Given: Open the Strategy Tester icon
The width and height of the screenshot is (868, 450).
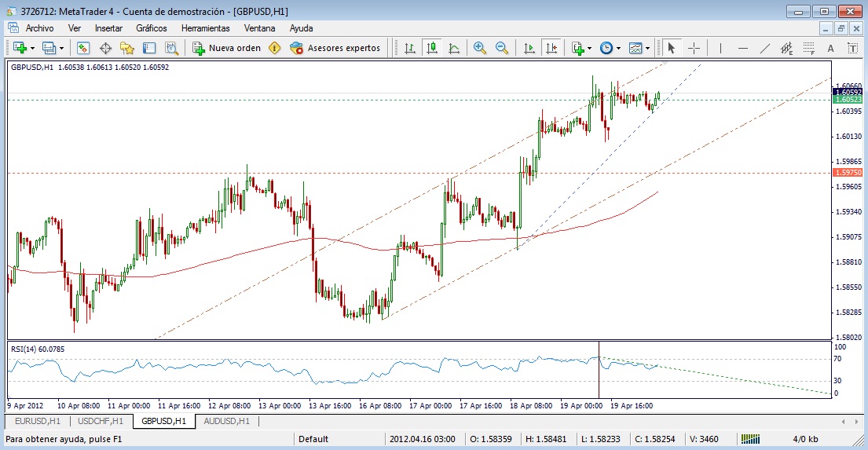Looking at the screenshot, I should click(x=171, y=48).
